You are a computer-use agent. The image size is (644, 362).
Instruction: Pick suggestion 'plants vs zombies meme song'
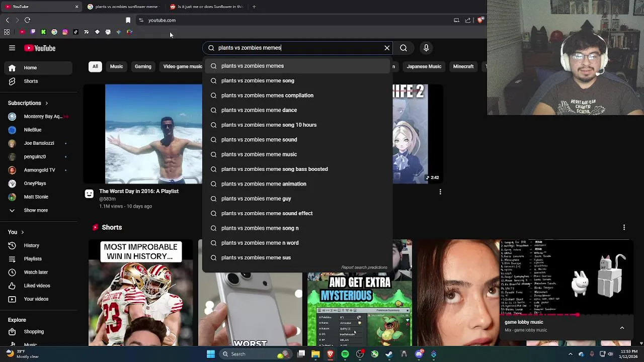tap(297, 80)
